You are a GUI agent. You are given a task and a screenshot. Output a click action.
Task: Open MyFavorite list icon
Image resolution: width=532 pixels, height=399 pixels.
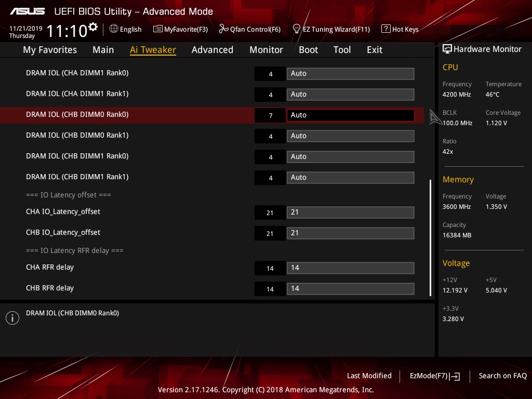click(x=158, y=29)
